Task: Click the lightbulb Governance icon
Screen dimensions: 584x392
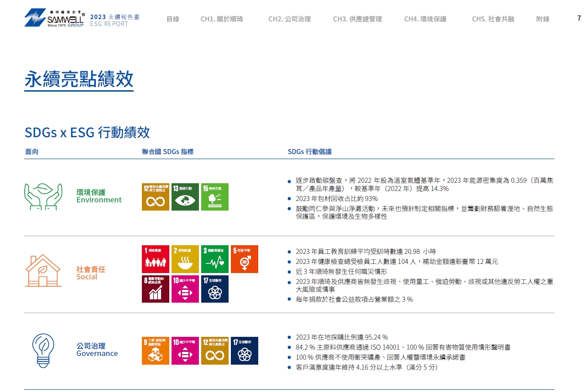Action: tap(43, 351)
